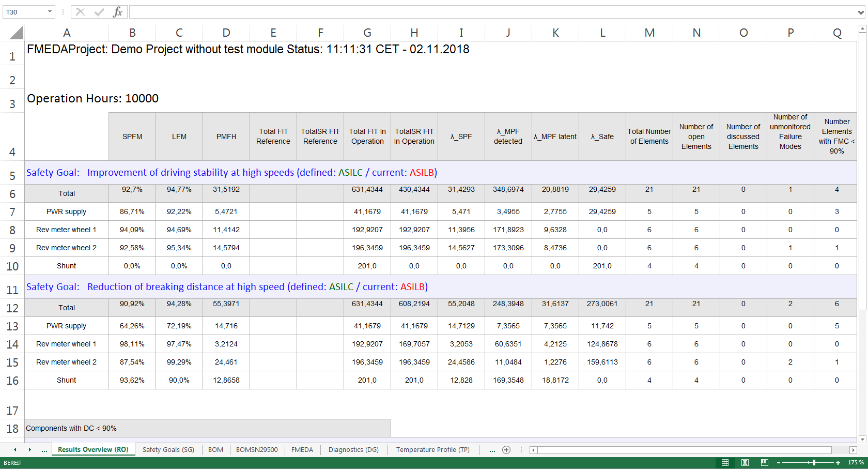Select cell with value 608,2194
Screen dimensions: 868x469
pos(414,308)
